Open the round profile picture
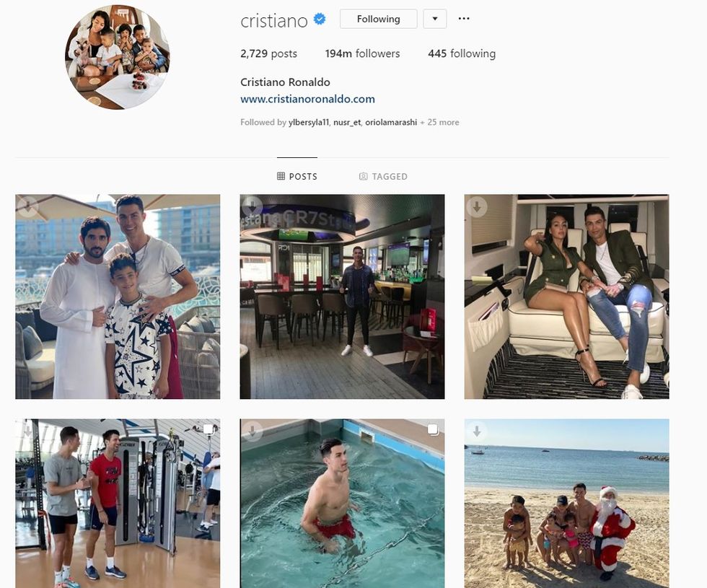 point(118,57)
